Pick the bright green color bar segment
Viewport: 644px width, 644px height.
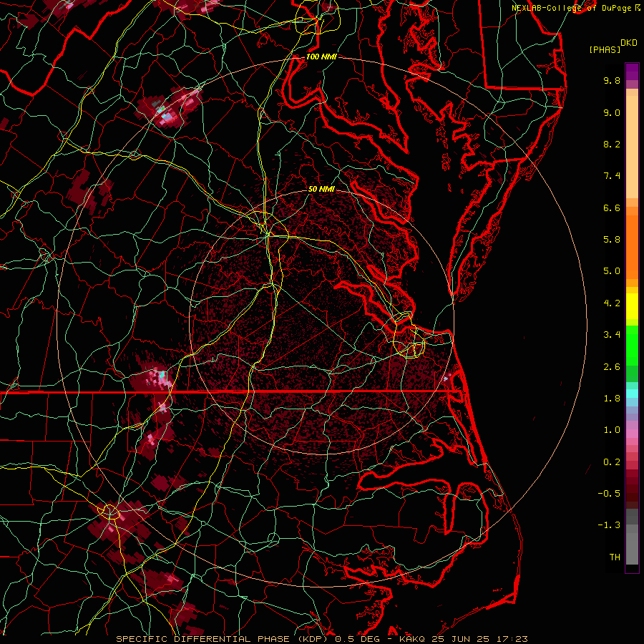(x=632, y=345)
